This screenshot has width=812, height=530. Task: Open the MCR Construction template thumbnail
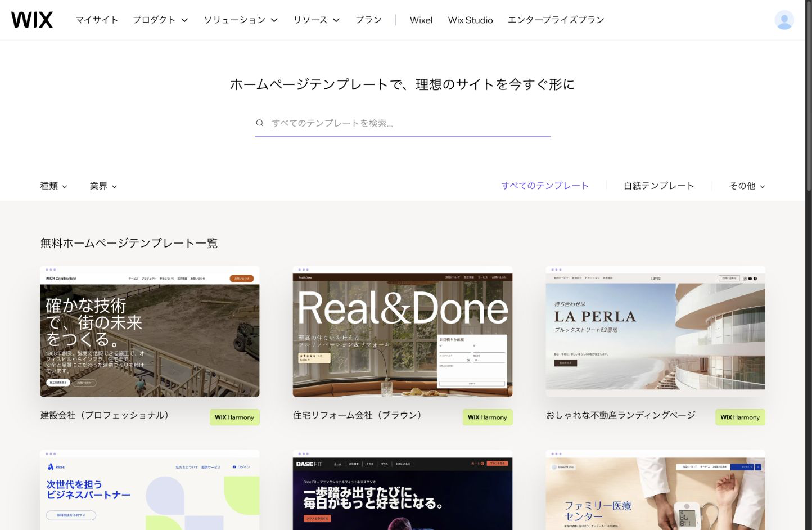(x=150, y=331)
